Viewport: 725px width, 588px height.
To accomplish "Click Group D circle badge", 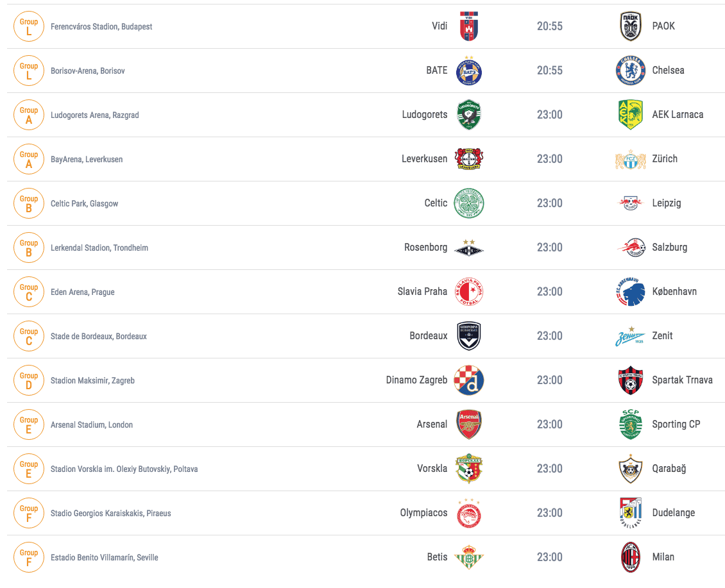I will pos(29,380).
